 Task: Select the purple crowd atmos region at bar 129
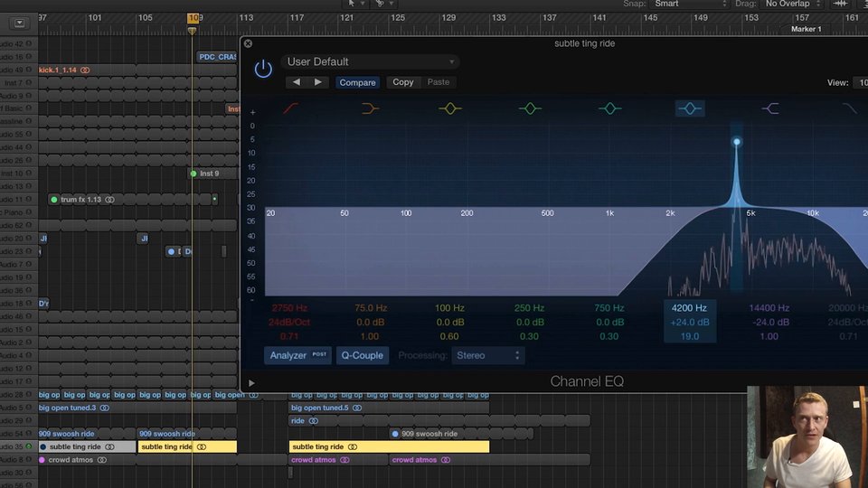pyautogui.click(x=489, y=460)
